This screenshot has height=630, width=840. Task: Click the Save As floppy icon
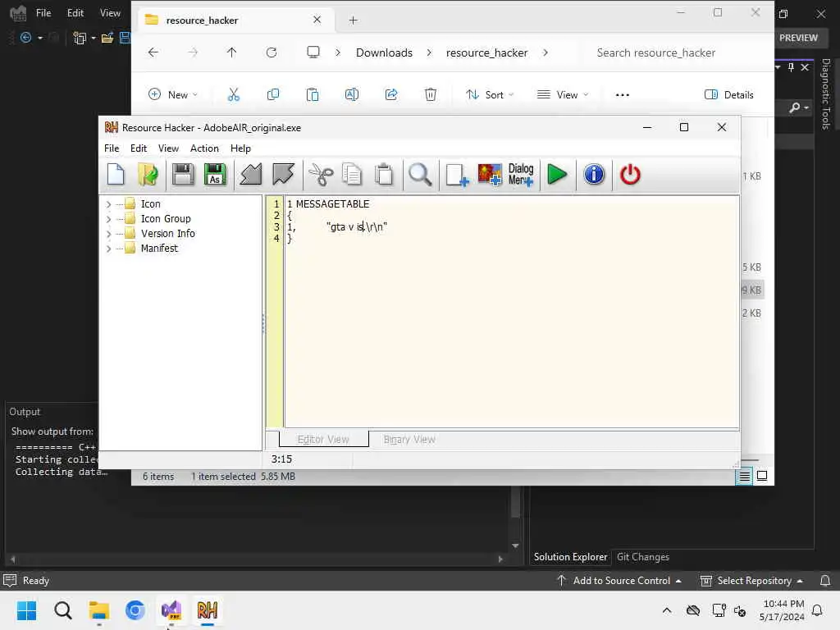point(215,175)
